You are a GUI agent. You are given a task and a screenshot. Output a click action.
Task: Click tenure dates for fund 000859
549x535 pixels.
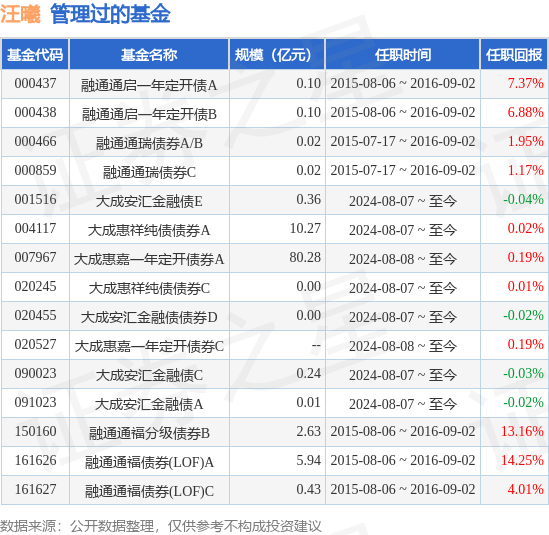(x=403, y=171)
